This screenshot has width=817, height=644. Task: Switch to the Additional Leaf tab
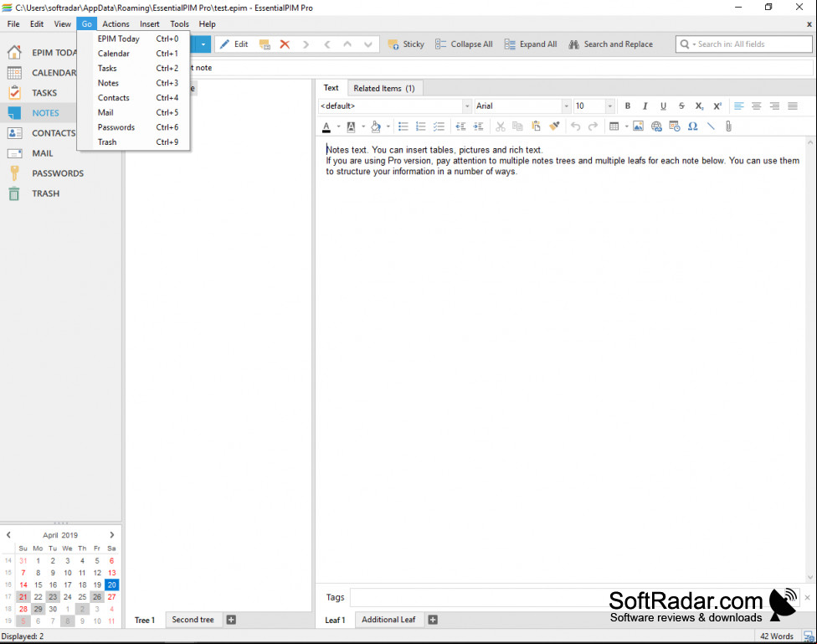coord(388,620)
